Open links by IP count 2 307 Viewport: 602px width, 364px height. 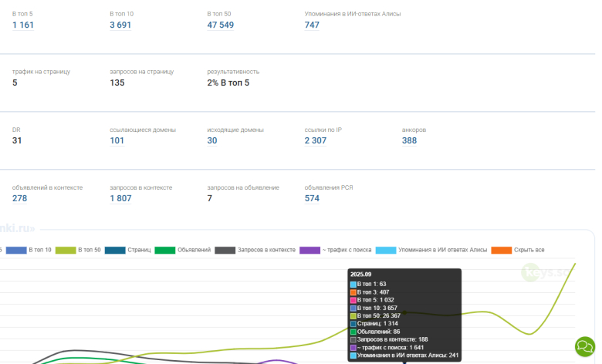click(316, 141)
